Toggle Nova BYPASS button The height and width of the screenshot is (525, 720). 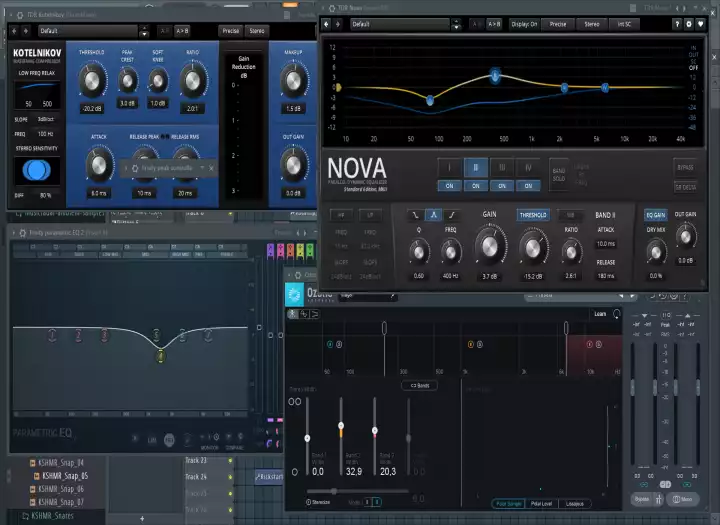pyautogui.click(x=685, y=167)
